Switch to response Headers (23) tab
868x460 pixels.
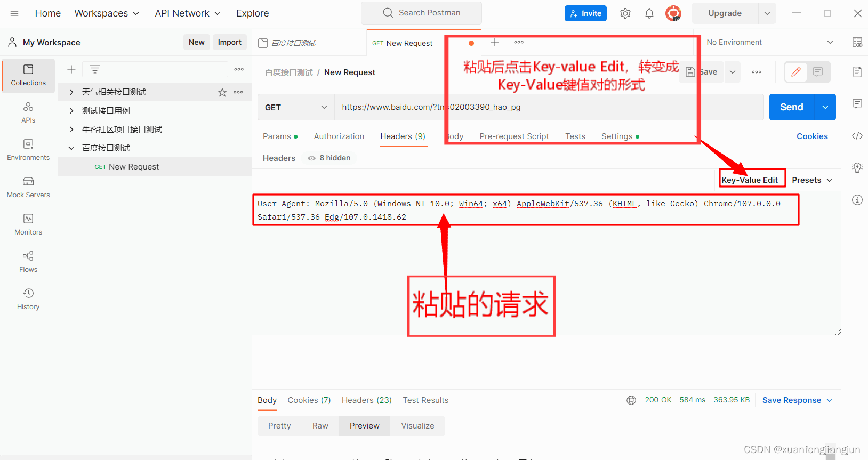367,400
